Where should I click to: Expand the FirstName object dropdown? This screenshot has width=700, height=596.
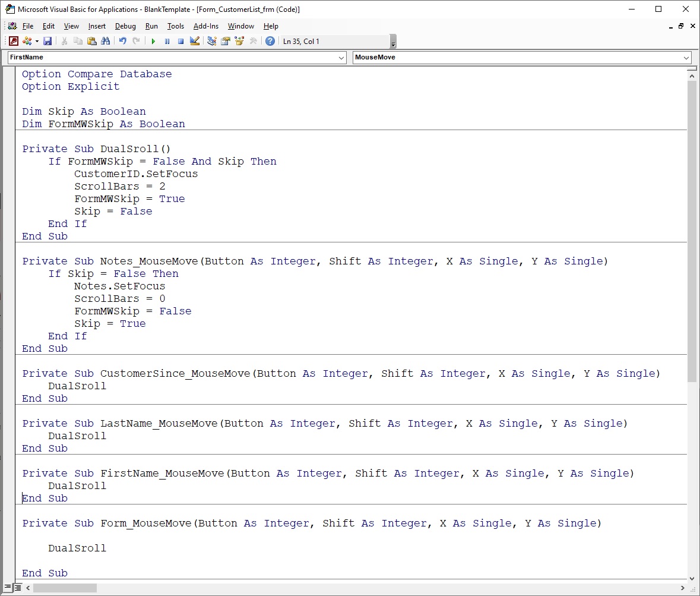click(x=341, y=58)
